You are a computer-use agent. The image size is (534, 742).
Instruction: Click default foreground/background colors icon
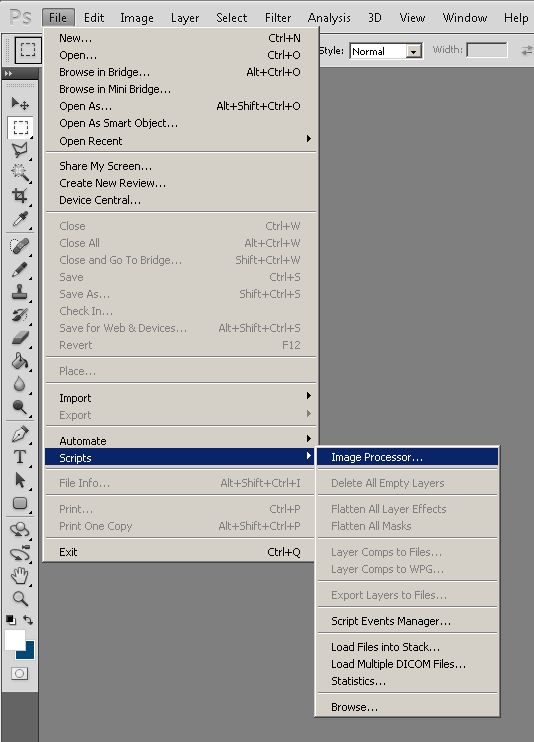coord(10,619)
